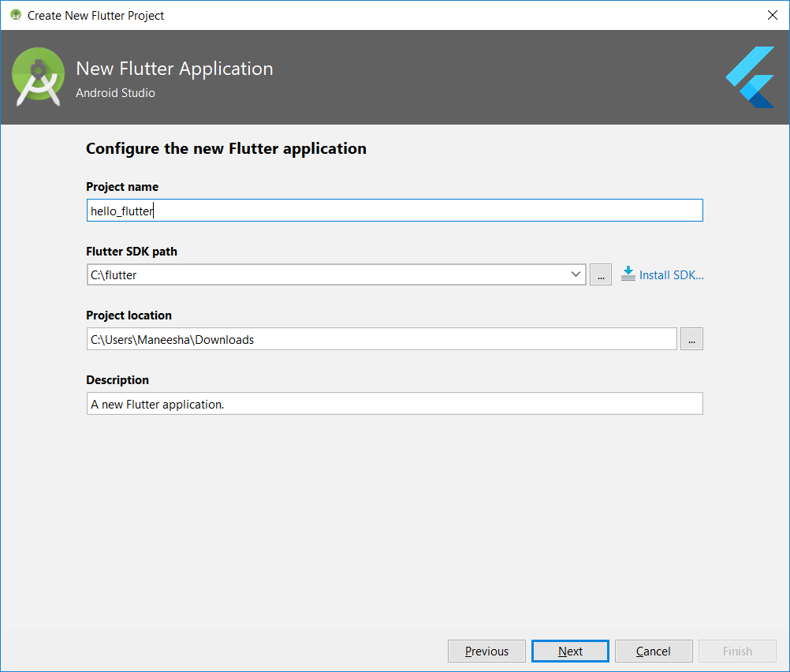
Task: Select the Flutter SDK path text
Action: tap(315, 274)
